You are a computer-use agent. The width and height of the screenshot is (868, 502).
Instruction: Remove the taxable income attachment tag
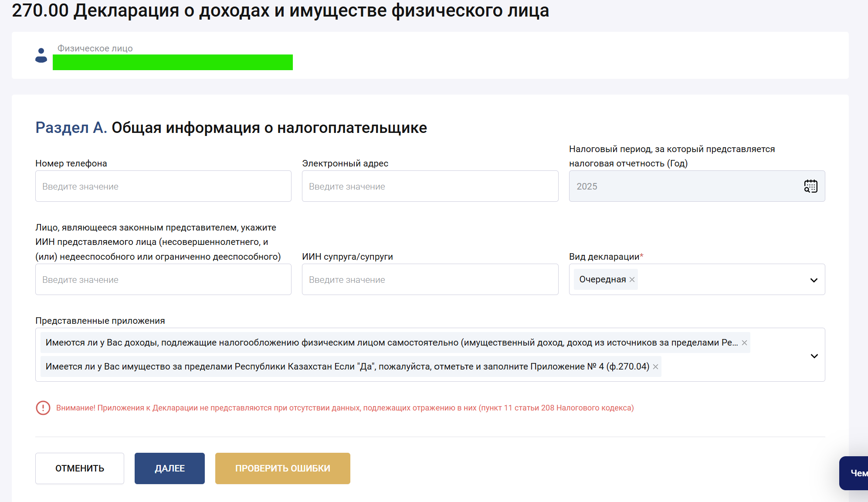[744, 343]
